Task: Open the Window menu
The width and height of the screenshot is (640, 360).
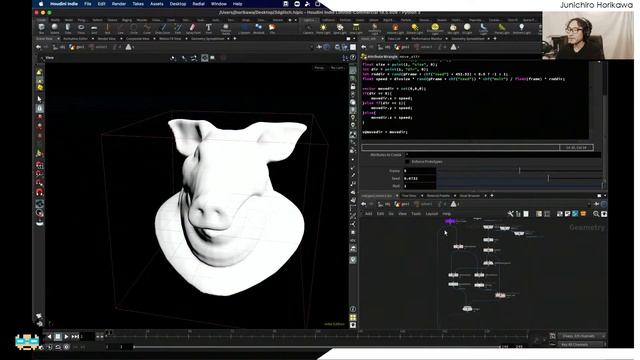Action: 219,4
